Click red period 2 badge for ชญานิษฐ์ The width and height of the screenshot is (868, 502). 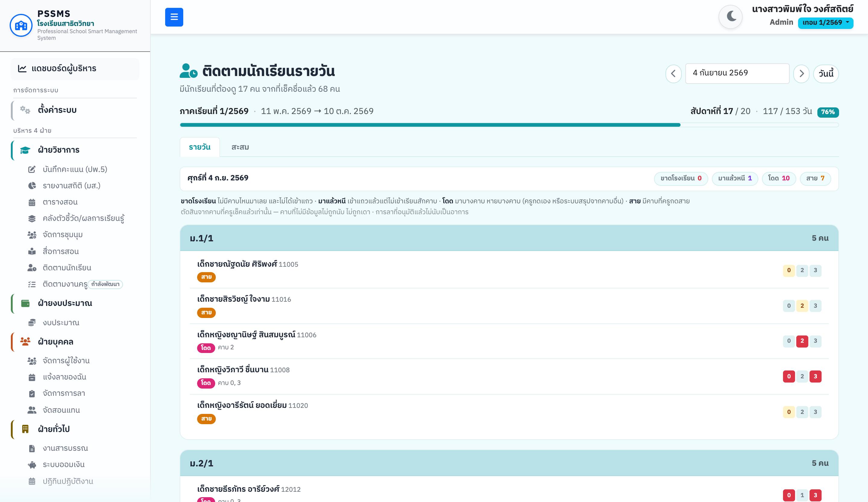pos(802,341)
